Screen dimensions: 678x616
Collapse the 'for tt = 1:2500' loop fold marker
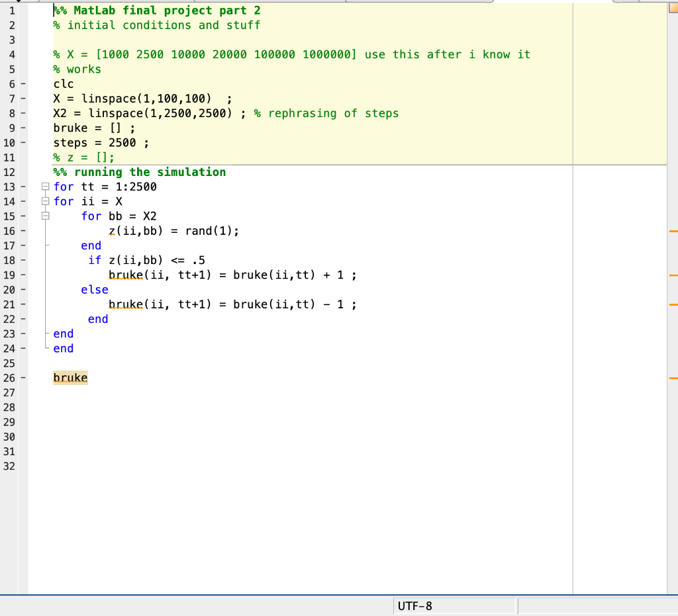[x=46, y=187]
